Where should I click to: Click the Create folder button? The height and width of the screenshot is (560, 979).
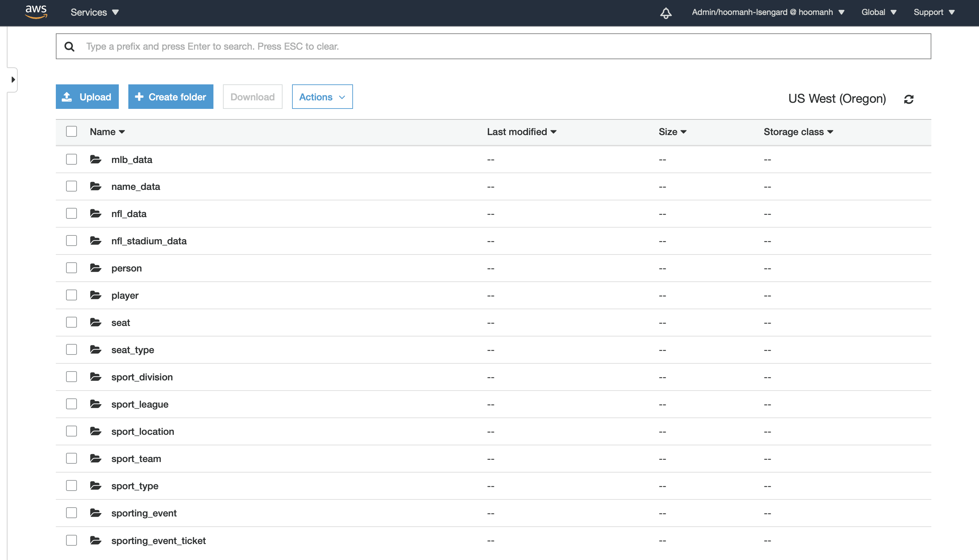coord(171,97)
